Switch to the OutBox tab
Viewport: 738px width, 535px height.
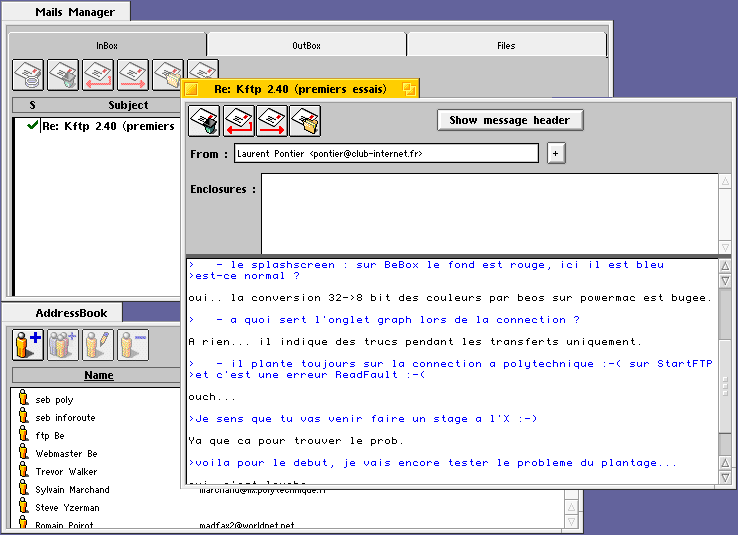pos(306,45)
